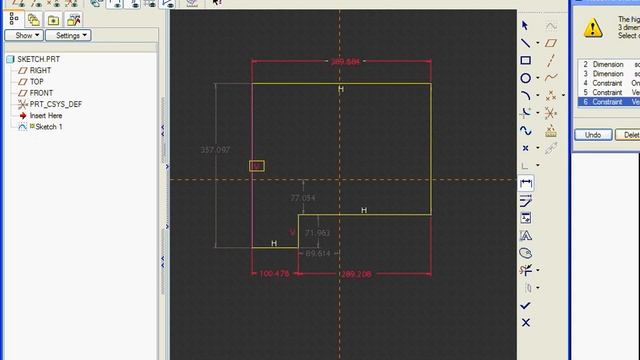Select the Point sketch tool

525,148
